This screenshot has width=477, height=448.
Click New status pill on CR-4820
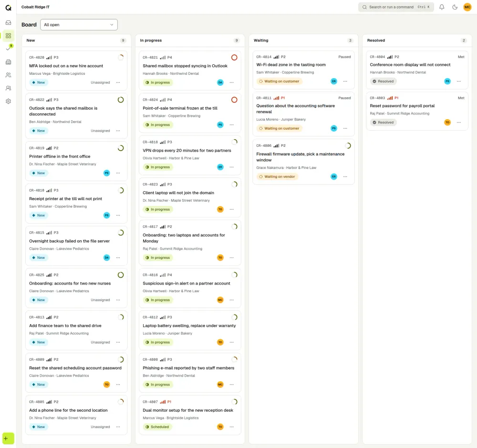click(x=38, y=82)
